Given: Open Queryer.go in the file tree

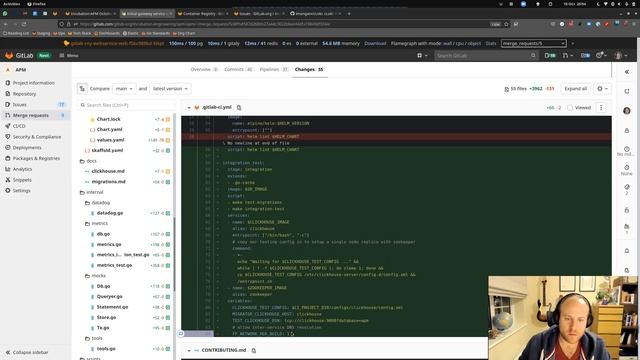Looking at the screenshot, I should [x=109, y=297].
